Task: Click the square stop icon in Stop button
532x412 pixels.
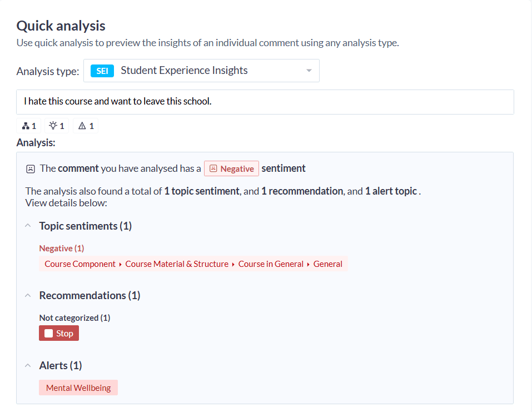Action: (48, 332)
